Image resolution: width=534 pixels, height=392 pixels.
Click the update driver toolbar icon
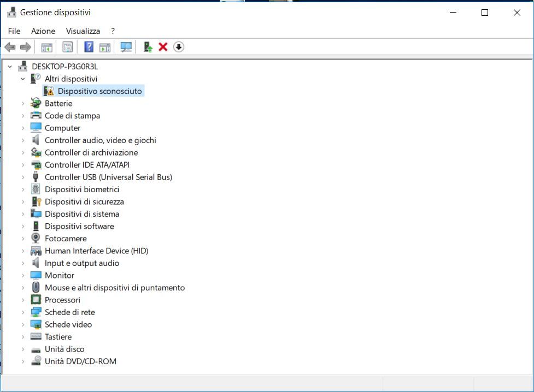click(148, 47)
